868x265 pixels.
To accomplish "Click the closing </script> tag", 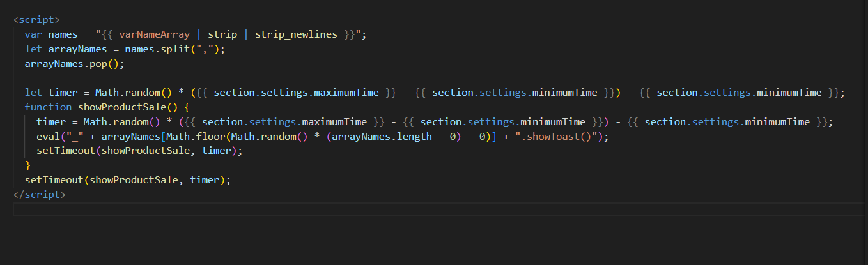I will 39,195.
